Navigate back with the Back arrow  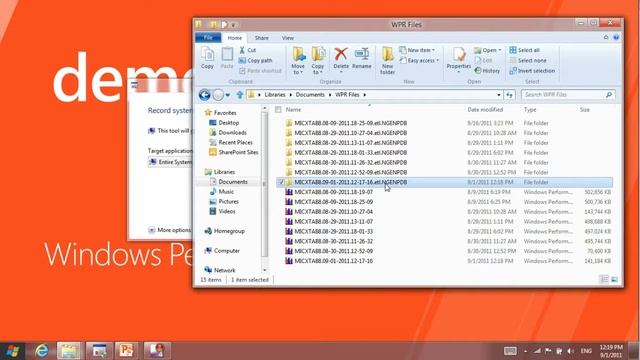click(x=204, y=95)
